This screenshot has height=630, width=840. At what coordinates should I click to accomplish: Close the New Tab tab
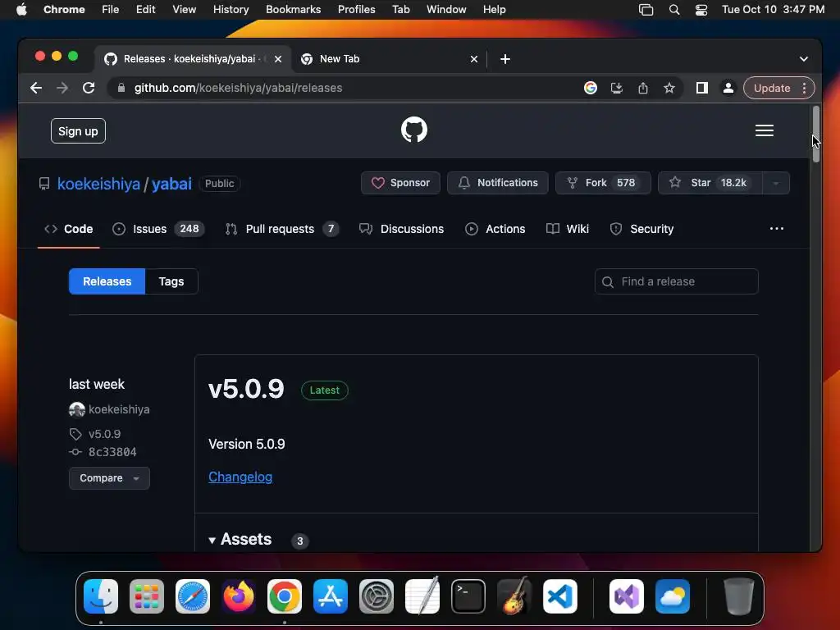(473, 59)
